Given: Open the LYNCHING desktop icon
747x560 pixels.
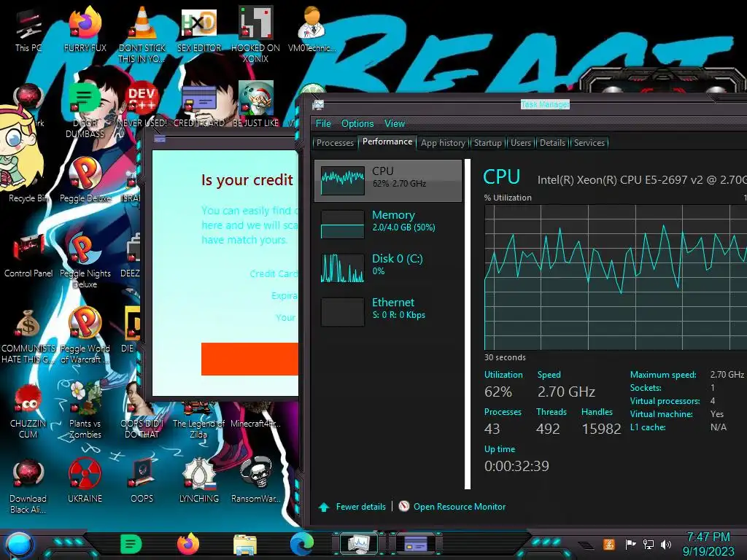Looking at the screenshot, I should [199, 481].
